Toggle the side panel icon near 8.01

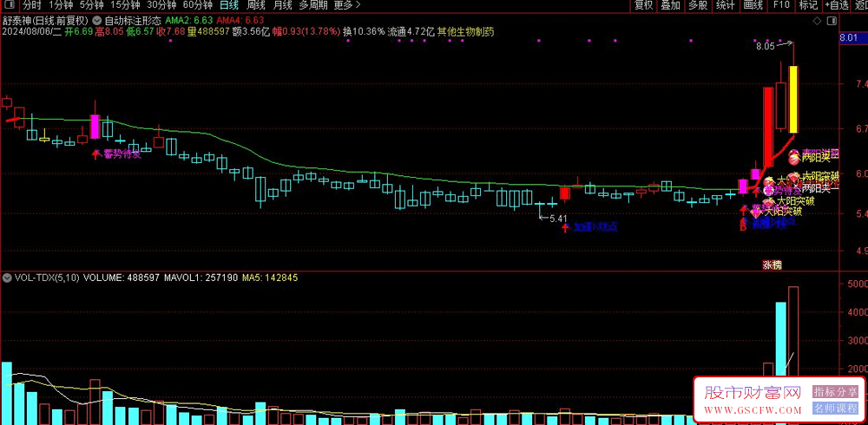coord(831,21)
